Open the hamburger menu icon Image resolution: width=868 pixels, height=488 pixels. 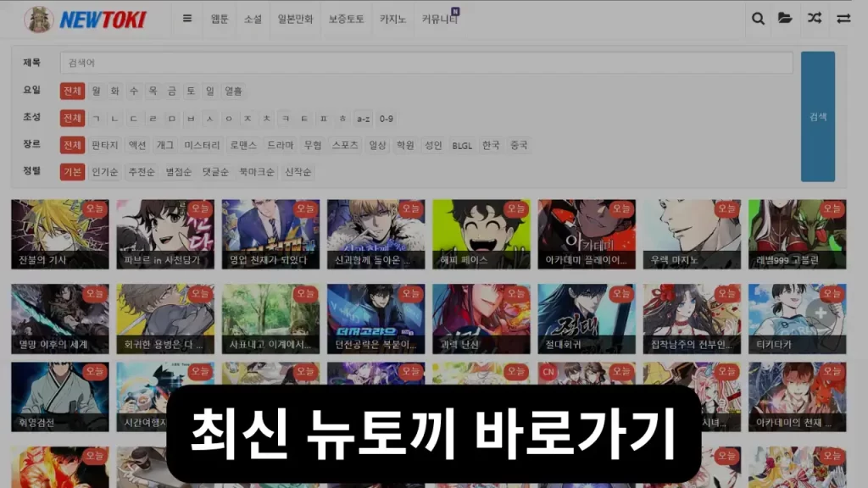(x=187, y=19)
